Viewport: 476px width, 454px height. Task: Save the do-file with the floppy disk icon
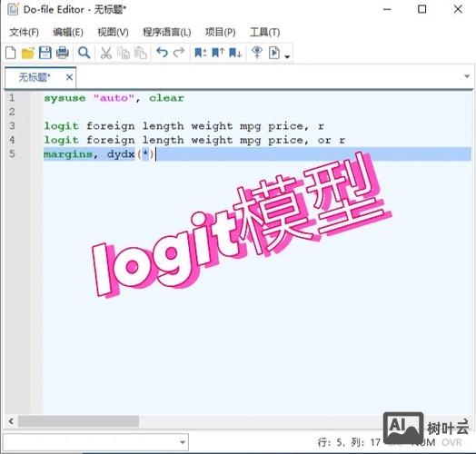pos(45,53)
